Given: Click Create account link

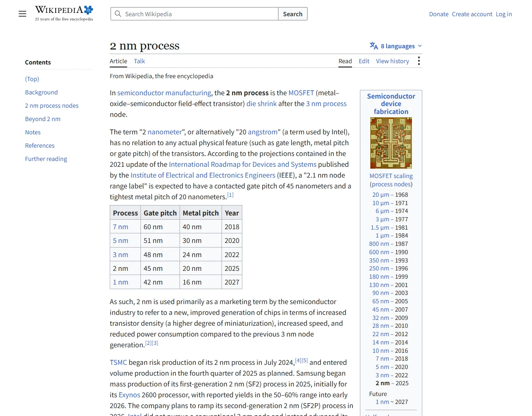Looking at the screenshot, I should coord(472,14).
